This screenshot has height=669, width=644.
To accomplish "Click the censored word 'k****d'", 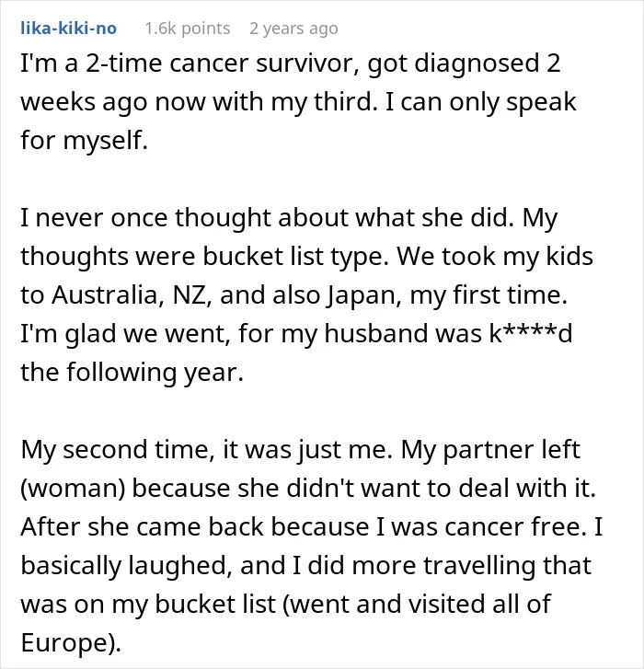I will 531,333.
